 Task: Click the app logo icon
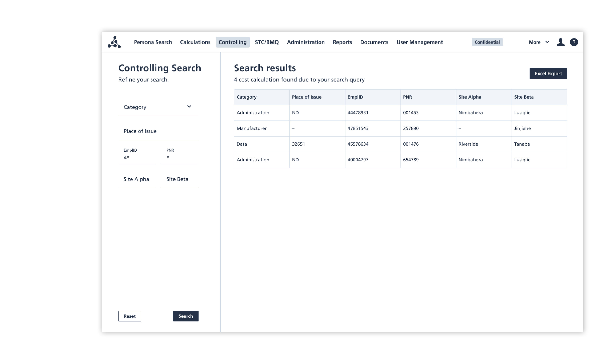coord(114,42)
